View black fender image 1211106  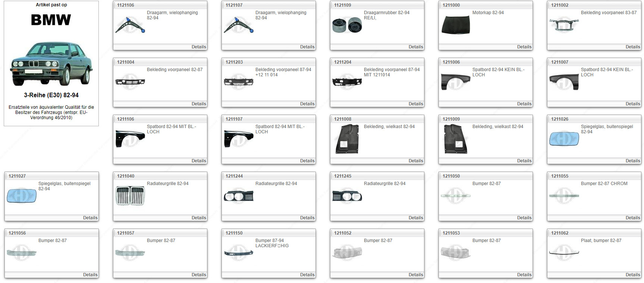click(x=130, y=139)
